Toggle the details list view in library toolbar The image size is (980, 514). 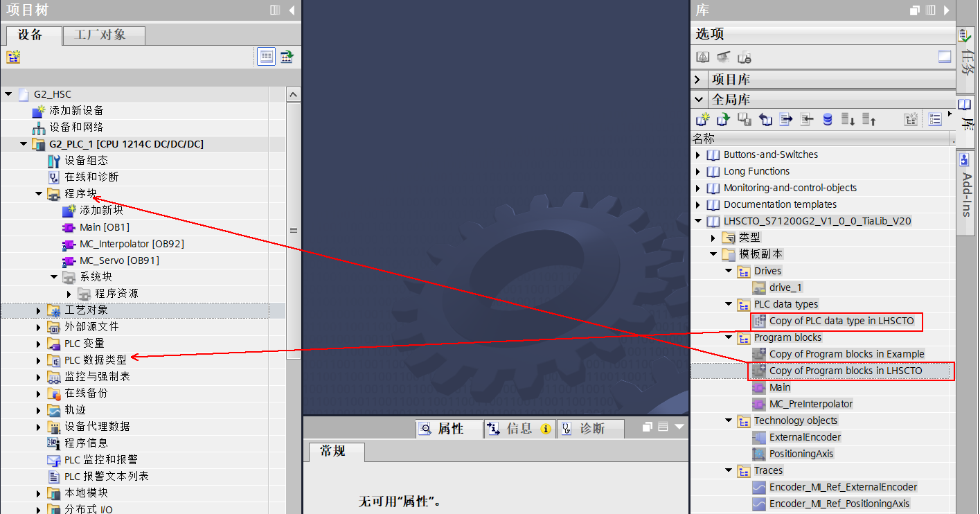point(935,119)
